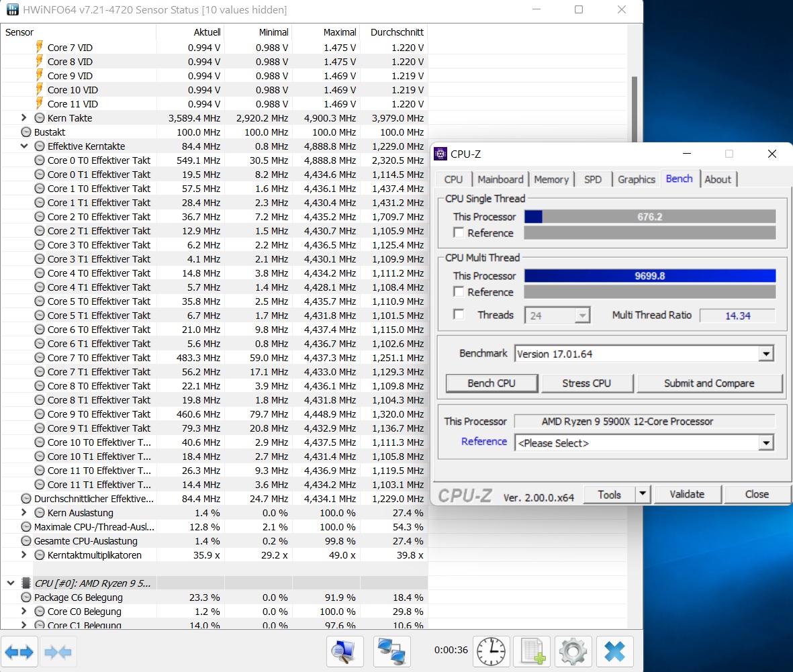Click the clock icon for Durchschnittlicher Effektive...
Viewport: 793px width, 672px height.
point(26,499)
